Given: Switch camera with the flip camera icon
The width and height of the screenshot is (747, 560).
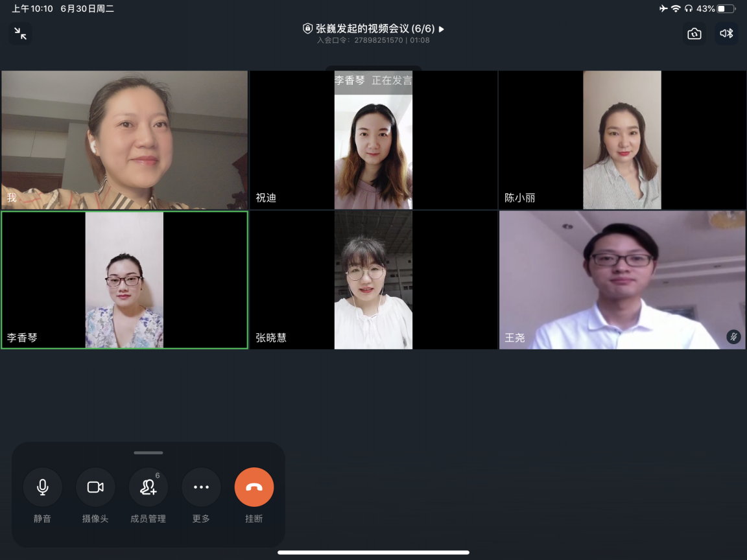Looking at the screenshot, I should click(694, 34).
